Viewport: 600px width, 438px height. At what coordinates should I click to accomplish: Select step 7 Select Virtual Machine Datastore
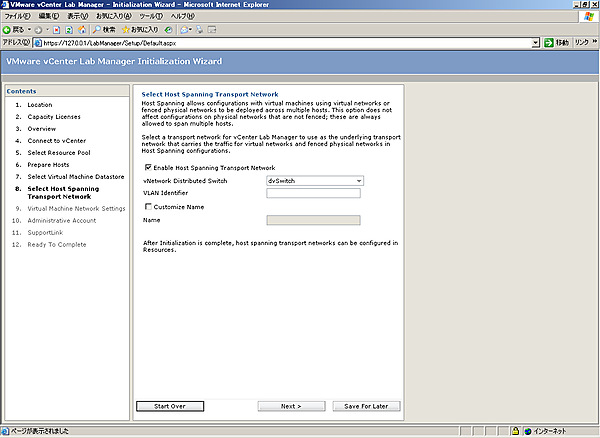click(x=76, y=177)
